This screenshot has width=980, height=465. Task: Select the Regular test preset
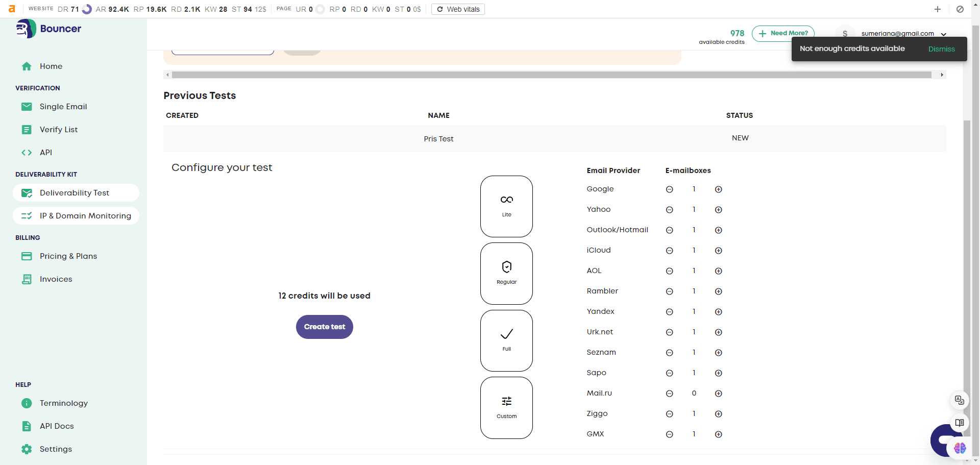coord(506,274)
